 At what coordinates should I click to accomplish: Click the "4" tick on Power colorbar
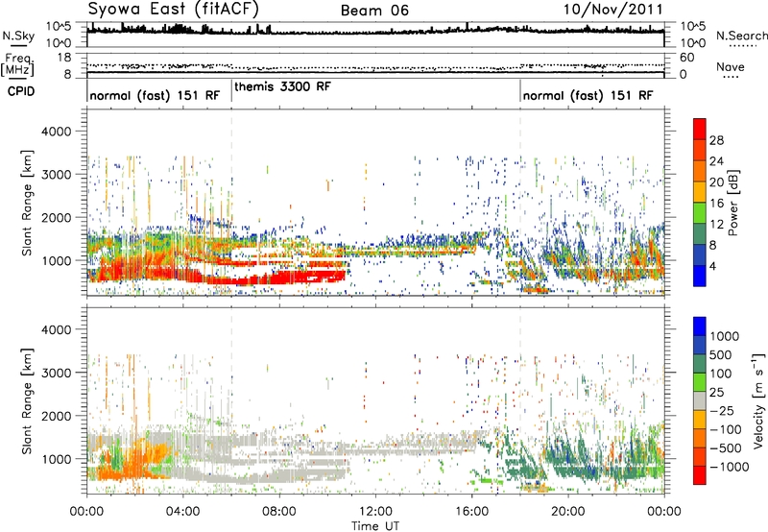713,266
